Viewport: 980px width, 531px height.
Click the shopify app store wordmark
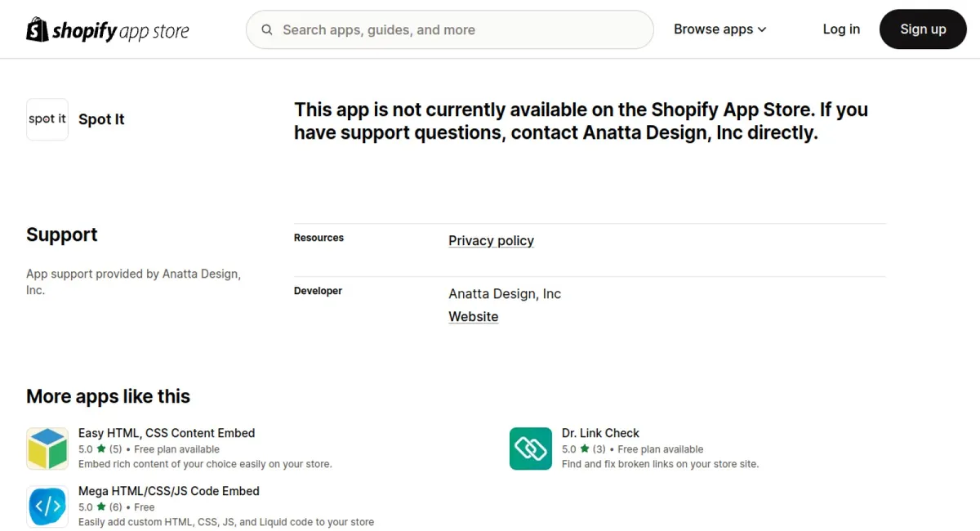click(121, 31)
